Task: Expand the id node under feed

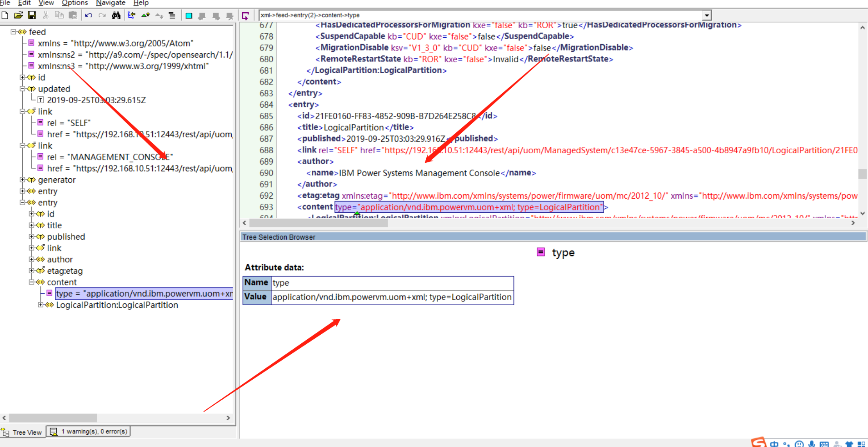Action: (22, 77)
